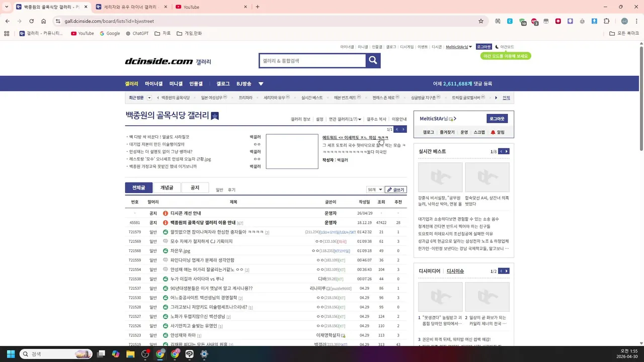Next page arrow in 실시간 베스트

point(507,151)
